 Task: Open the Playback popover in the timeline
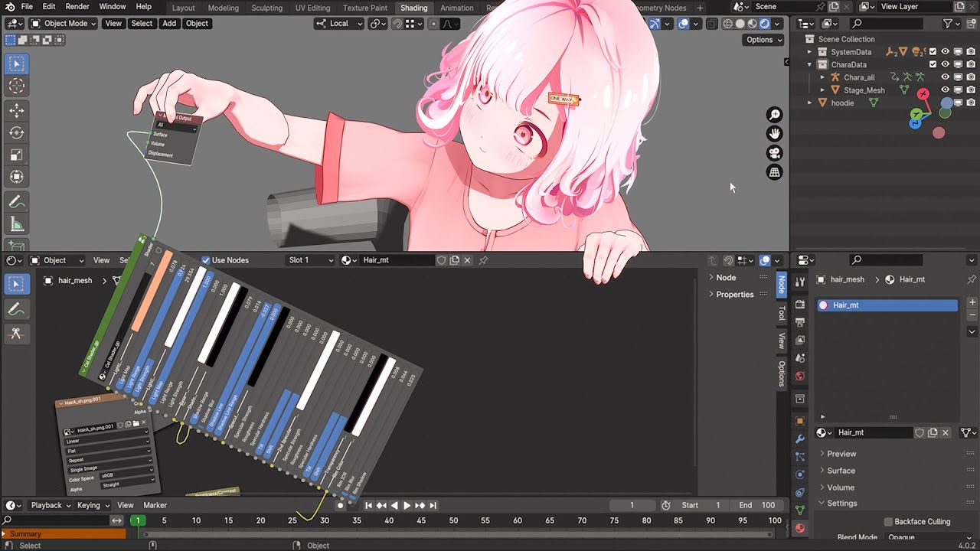pos(50,505)
